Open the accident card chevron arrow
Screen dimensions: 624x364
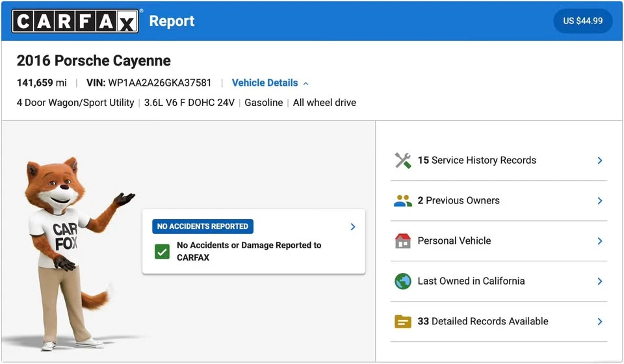pos(352,227)
